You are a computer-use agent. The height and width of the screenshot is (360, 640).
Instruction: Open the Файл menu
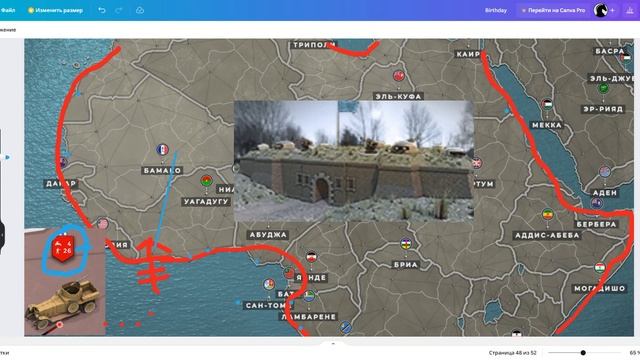[7, 10]
